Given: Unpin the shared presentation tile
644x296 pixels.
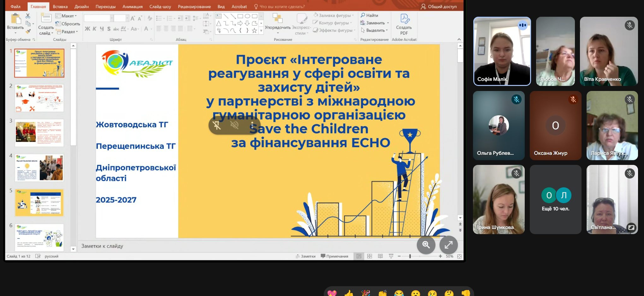Looking at the screenshot, I should click(217, 125).
